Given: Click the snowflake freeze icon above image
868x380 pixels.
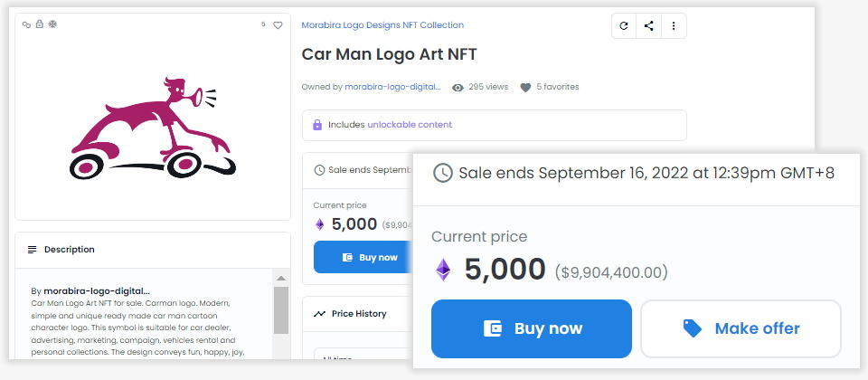Looking at the screenshot, I should (52, 24).
